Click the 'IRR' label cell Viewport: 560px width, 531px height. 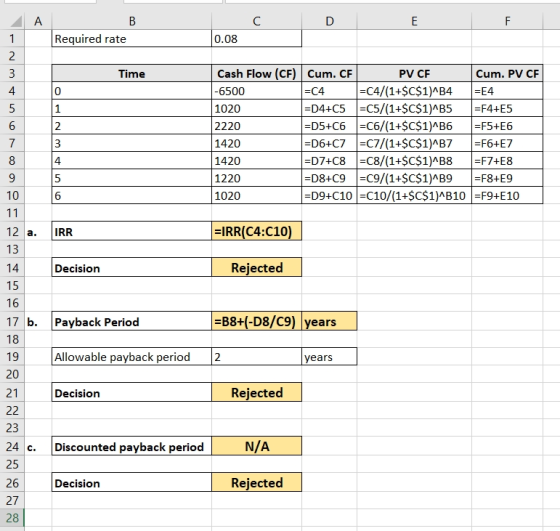[132, 231]
